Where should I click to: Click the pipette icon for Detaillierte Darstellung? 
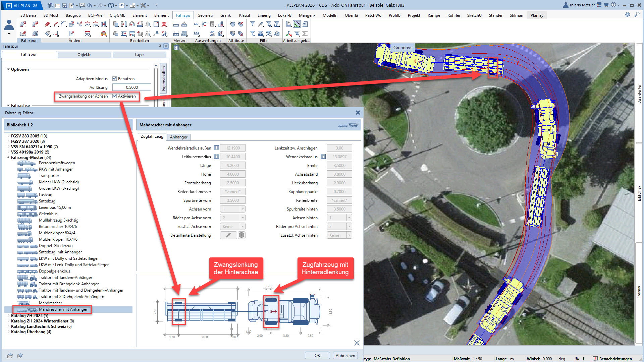coord(228,235)
